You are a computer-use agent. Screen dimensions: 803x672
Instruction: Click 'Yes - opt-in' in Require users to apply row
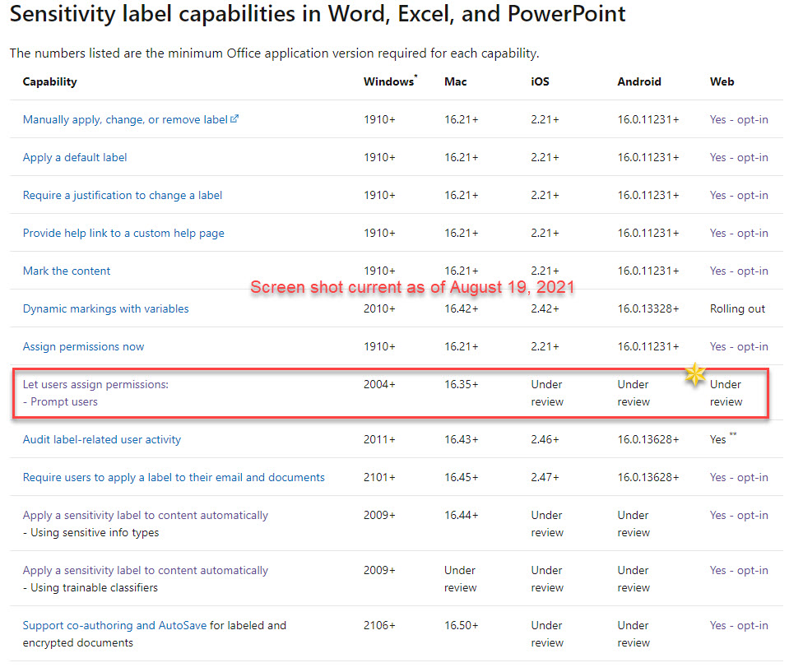click(x=739, y=478)
